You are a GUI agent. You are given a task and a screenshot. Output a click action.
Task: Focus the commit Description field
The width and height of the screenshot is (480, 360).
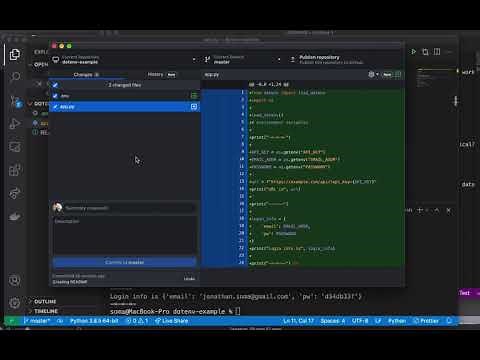[124, 235]
